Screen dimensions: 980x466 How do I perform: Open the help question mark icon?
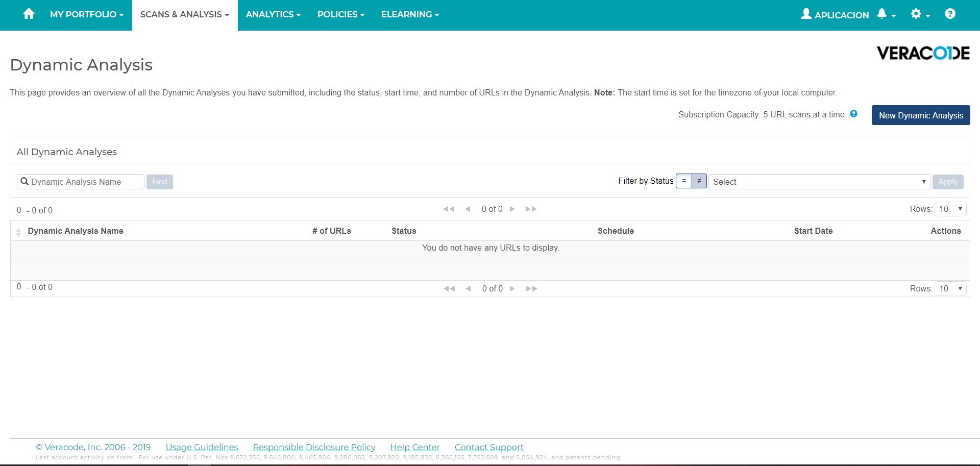(x=950, y=14)
